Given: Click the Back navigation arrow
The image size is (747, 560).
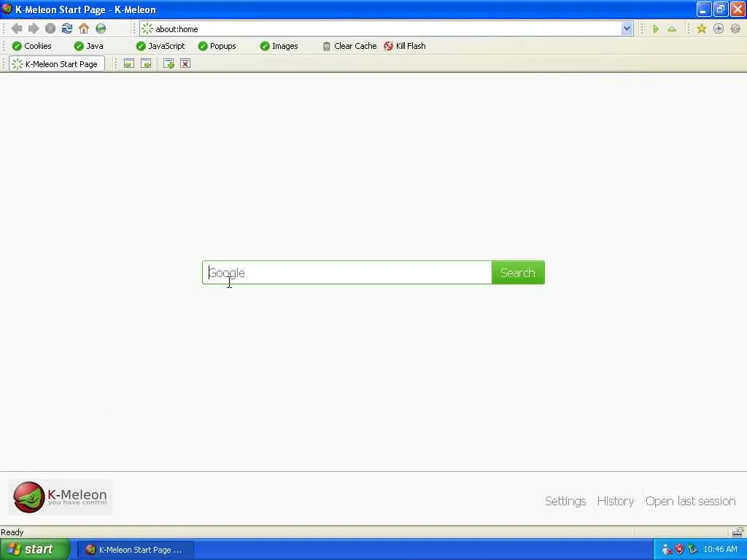Looking at the screenshot, I should [17, 28].
